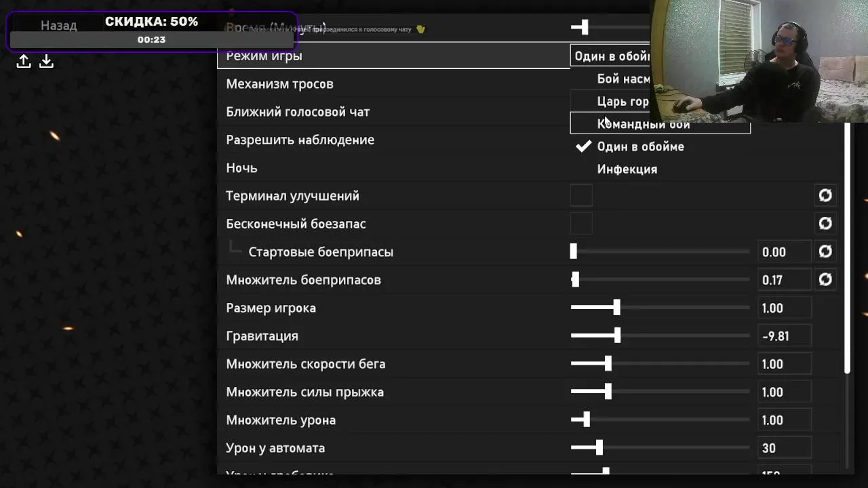Click the Гравитация slider
Screen dimensions: 868x488
(x=660, y=336)
